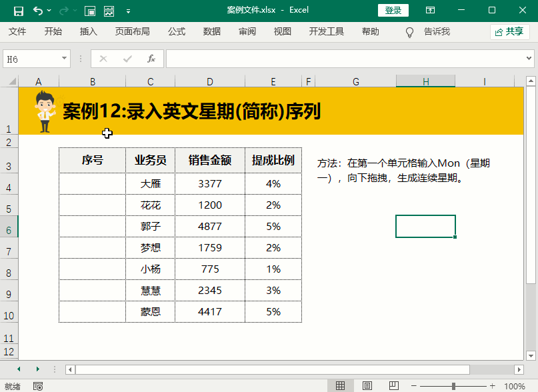This screenshot has width=538, height=392.
Task: Click the 登录 sign-in button
Action: 393,11
